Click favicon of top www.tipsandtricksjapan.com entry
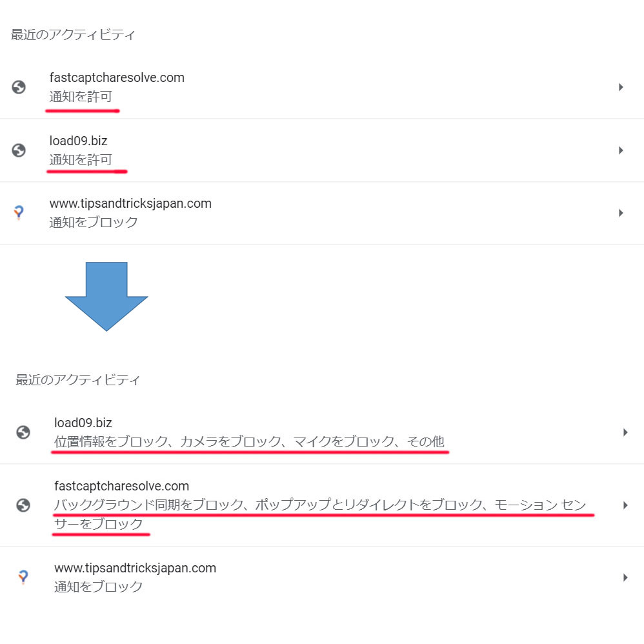Viewport: 644px width, 644px height. (19, 213)
